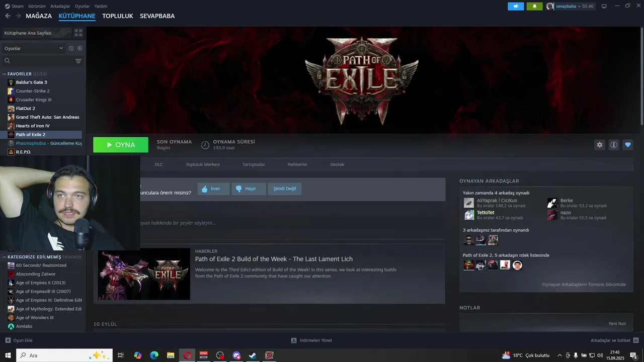Click Oynayan Arkadaşların Tümünü Görüntüle
The image size is (644, 362).
[x=584, y=285]
